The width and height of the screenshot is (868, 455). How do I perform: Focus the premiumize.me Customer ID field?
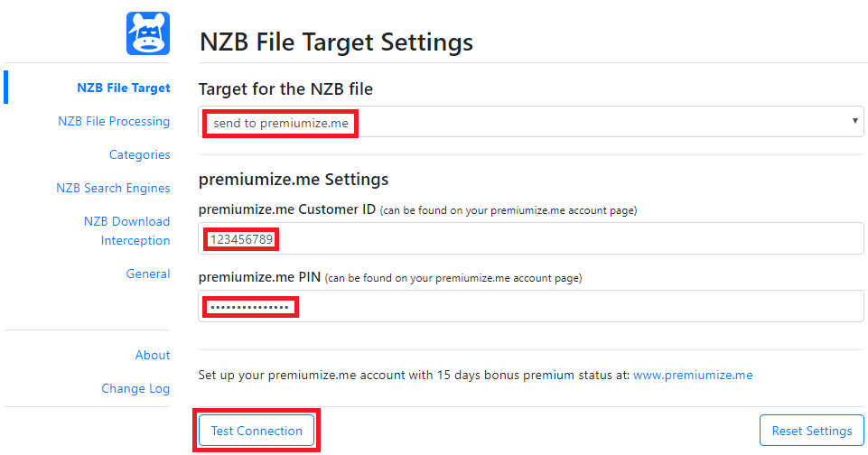(x=531, y=238)
